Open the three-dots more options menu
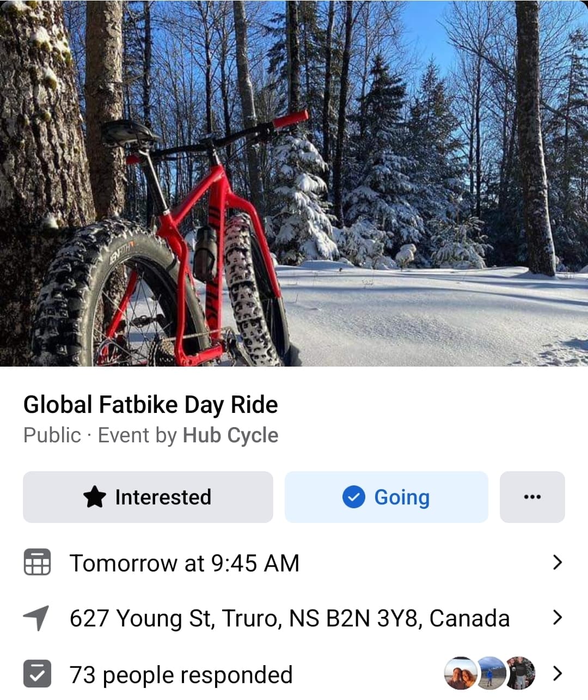The height and width of the screenshot is (700, 588). tap(532, 497)
